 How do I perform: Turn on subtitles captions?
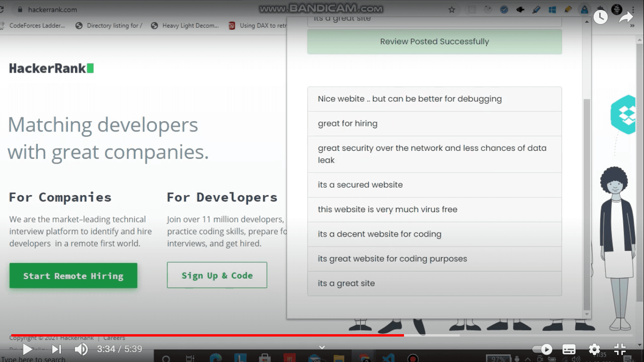(x=569, y=349)
